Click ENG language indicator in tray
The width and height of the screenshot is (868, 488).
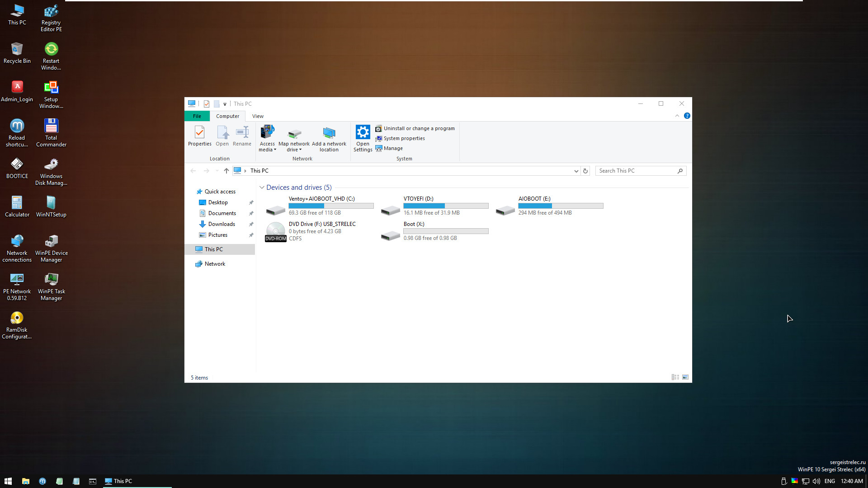pyautogui.click(x=830, y=481)
